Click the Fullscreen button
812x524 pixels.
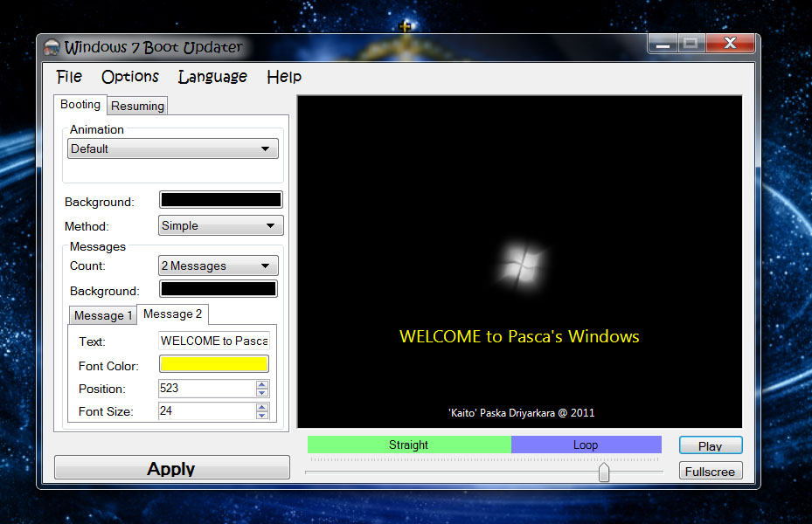click(x=711, y=471)
